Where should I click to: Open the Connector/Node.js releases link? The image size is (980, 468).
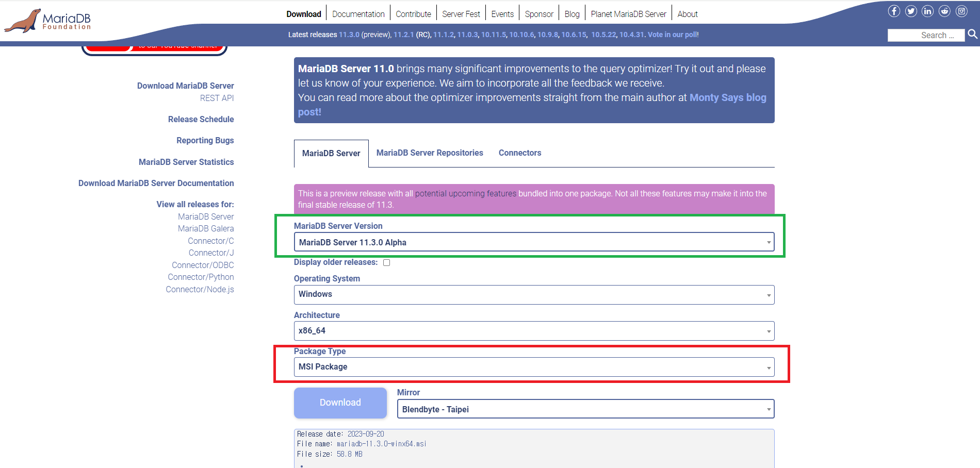point(200,289)
